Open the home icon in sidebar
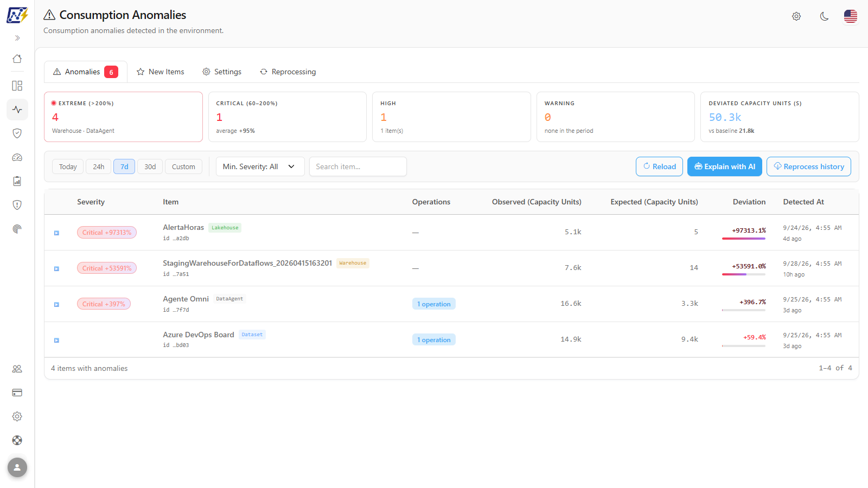 pos(17,59)
